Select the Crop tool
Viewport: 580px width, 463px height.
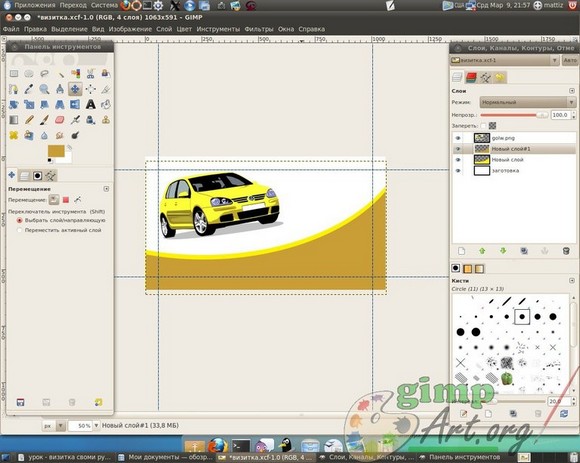106,89
